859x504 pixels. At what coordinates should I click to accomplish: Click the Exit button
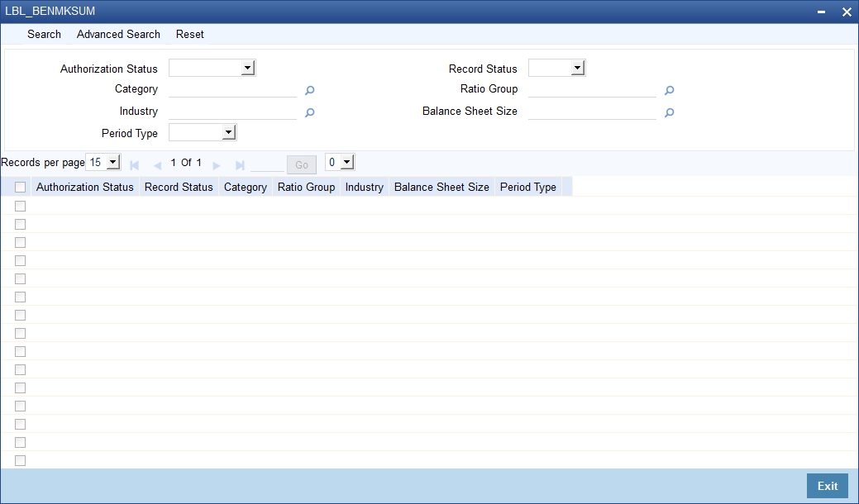coord(828,486)
